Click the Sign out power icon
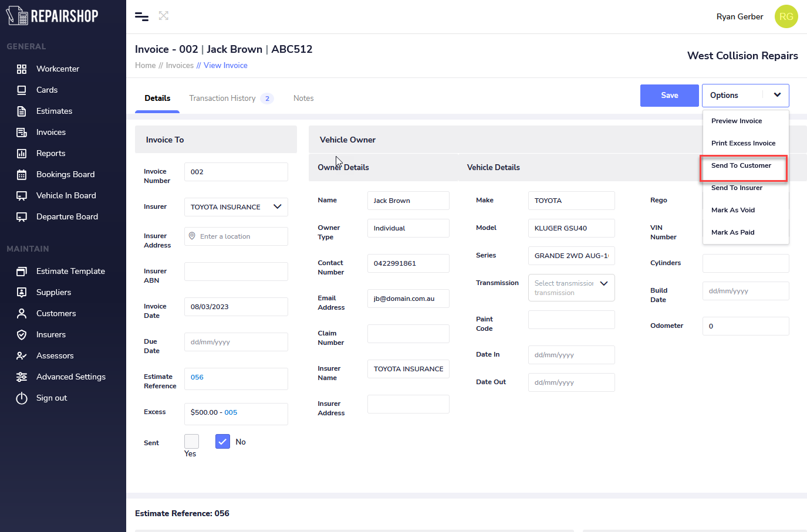 point(22,398)
